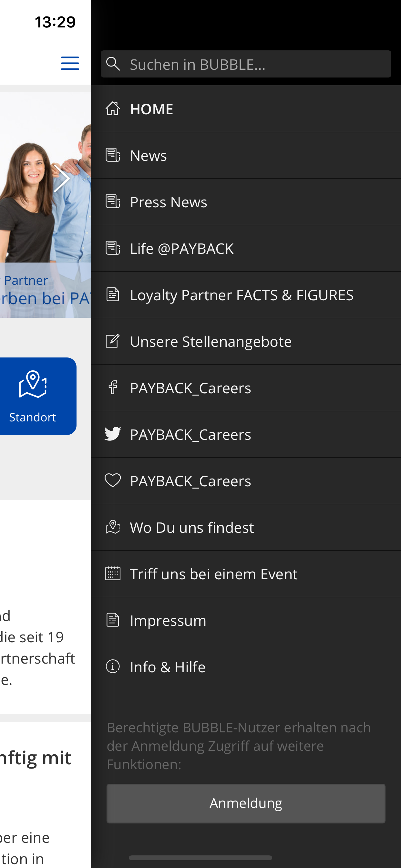This screenshot has height=868, width=401.
Task: Tap the newspaper icon beside Life @PAYBACK
Action: point(113,248)
